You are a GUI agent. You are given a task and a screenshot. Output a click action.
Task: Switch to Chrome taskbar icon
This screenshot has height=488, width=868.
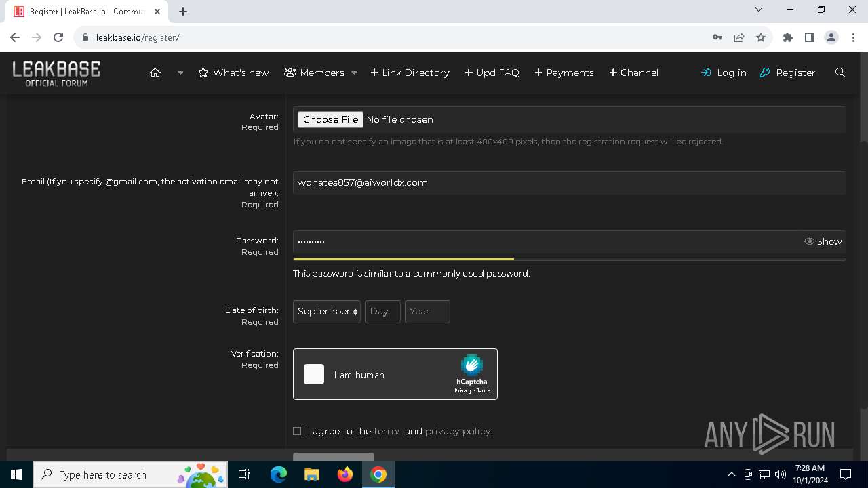[x=378, y=474]
